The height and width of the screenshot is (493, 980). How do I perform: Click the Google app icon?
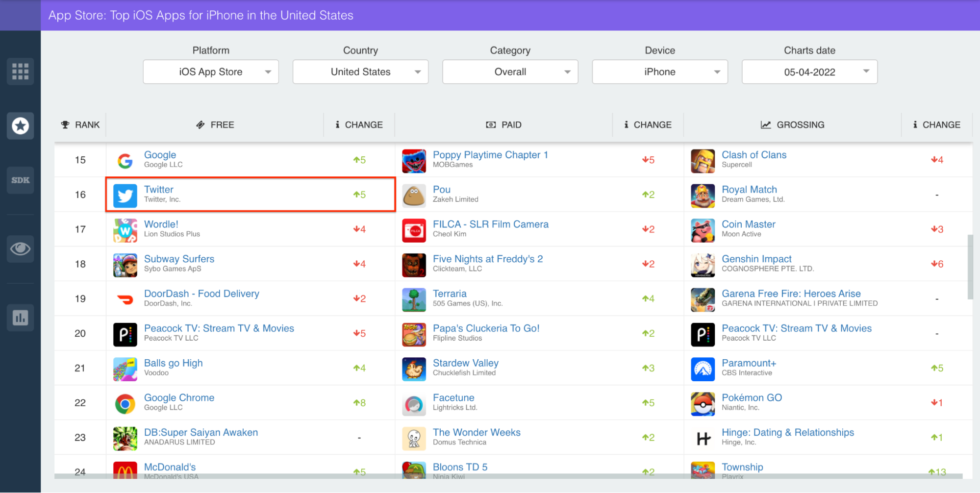125,160
